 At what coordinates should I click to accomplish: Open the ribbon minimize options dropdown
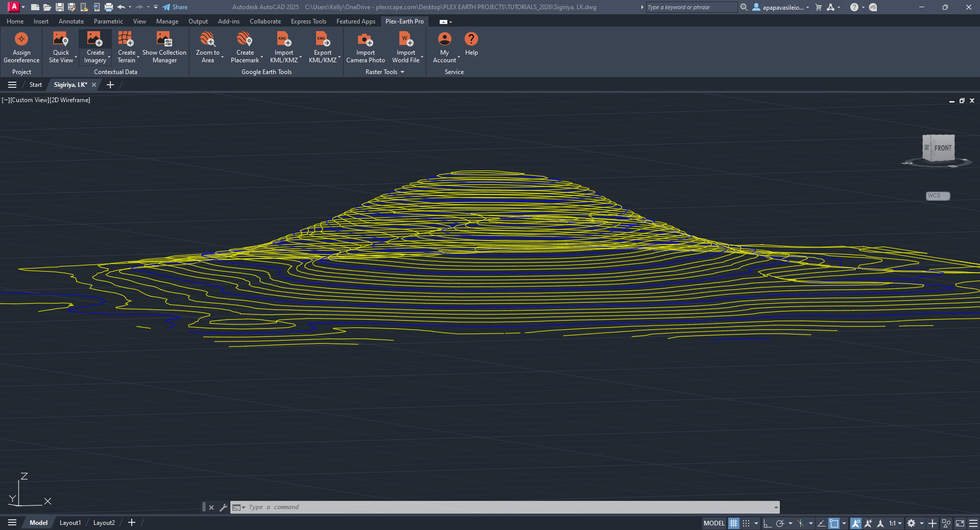(446, 22)
